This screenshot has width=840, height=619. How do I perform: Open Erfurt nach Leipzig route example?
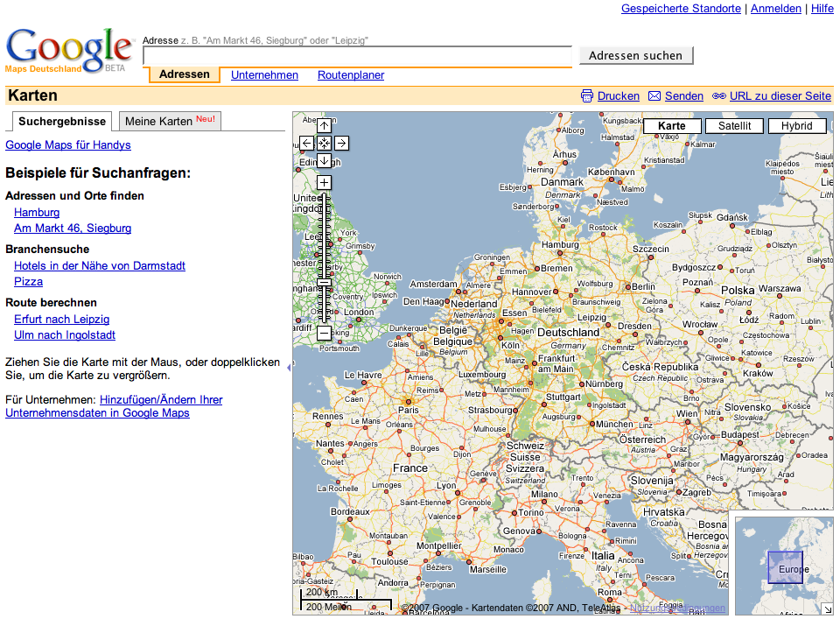61,320
